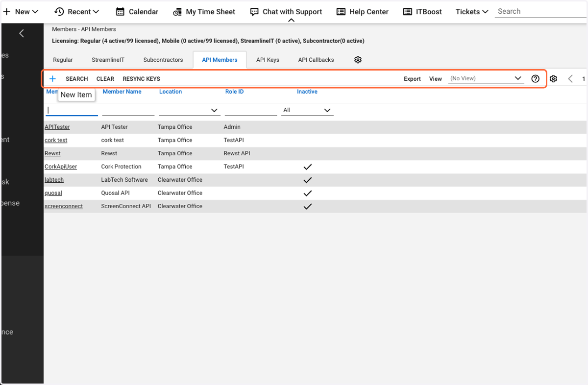Open the Help Center
Viewport: 588px width, 385px height.
363,12
